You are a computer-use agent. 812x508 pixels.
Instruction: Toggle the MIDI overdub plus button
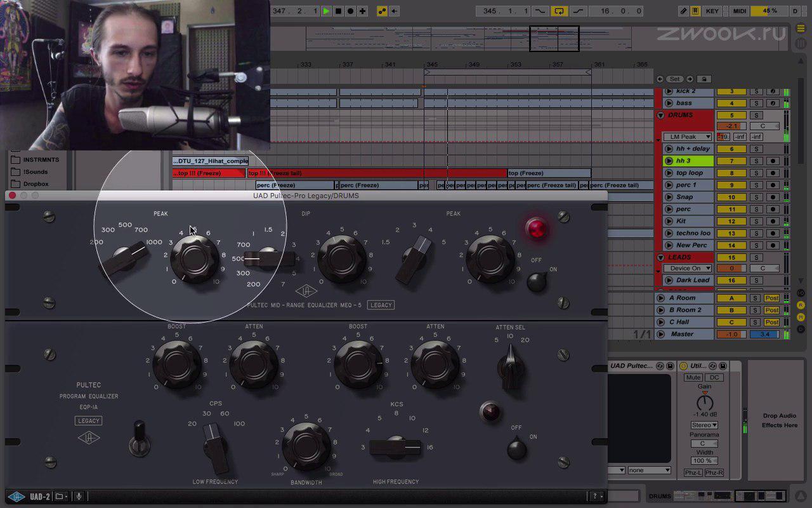point(362,11)
